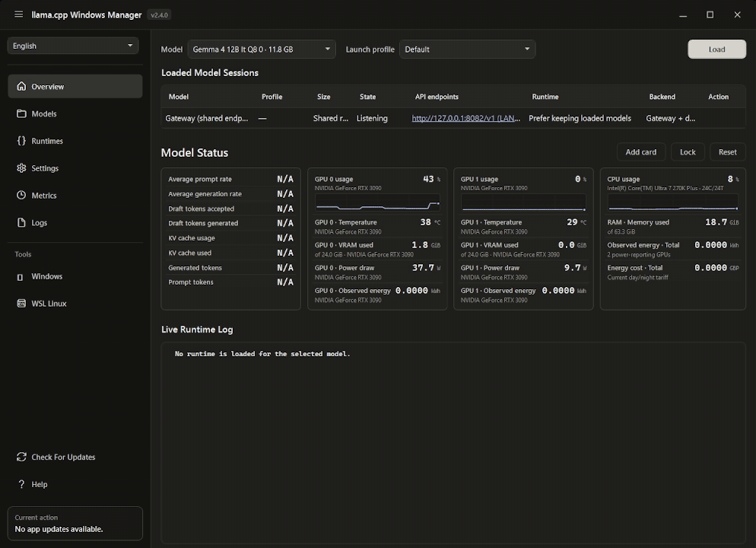Click the GPU 0 Temperature value 38

[425, 222]
